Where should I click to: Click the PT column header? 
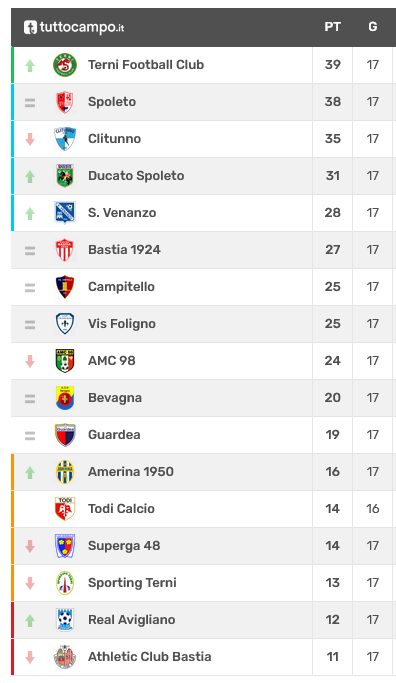tap(332, 27)
